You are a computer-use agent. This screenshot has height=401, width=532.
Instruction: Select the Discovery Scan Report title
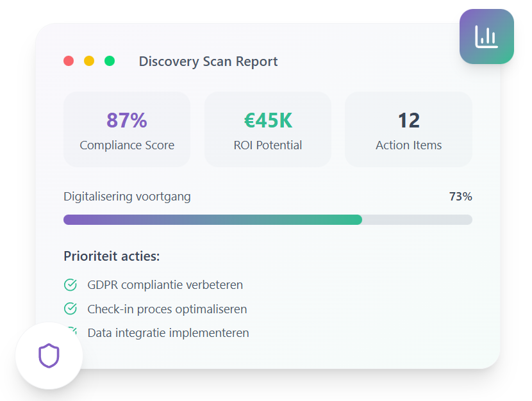coord(208,62)
